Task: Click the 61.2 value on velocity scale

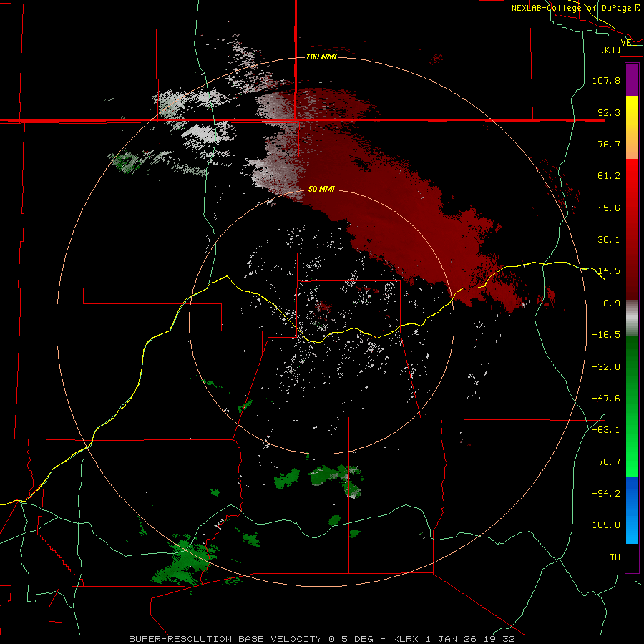Action: point(609,176)
